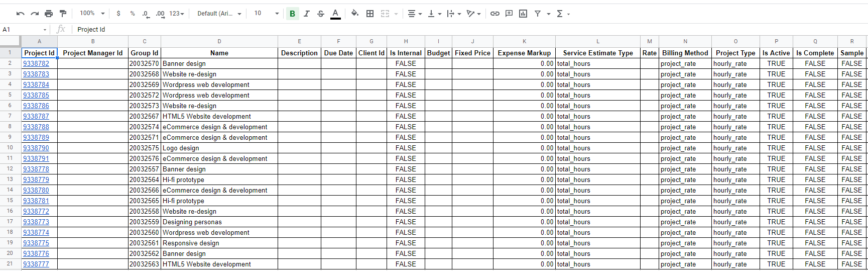Select row 10 header
Viewport: 868px width, 271px height.
pyautogui.click(x=10, y=148)
